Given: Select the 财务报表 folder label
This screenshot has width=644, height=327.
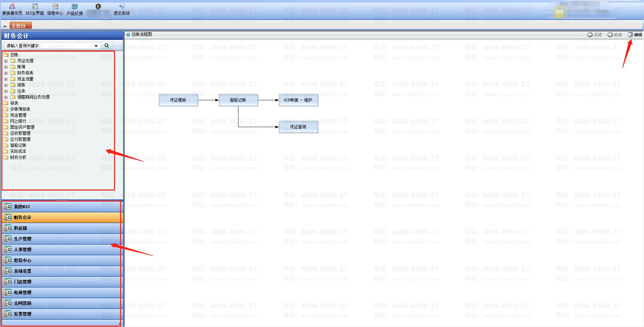Looking at the screenshot, I should [25, 73].
